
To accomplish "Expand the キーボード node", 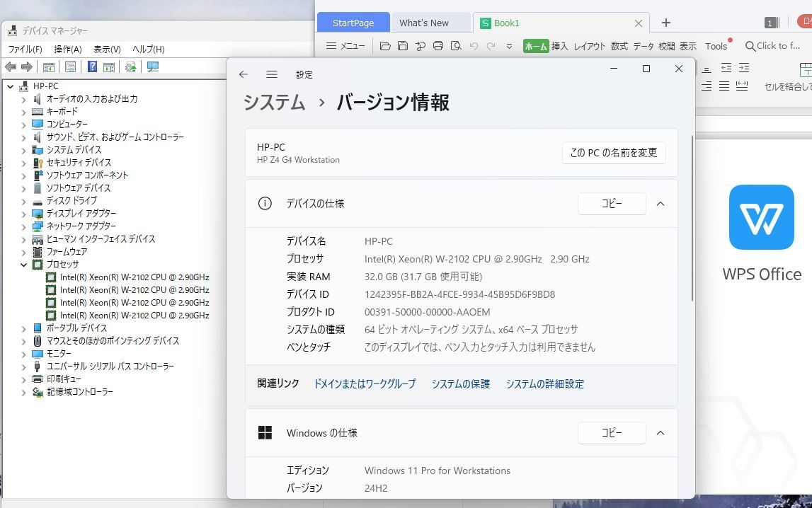I will [23, 112].
